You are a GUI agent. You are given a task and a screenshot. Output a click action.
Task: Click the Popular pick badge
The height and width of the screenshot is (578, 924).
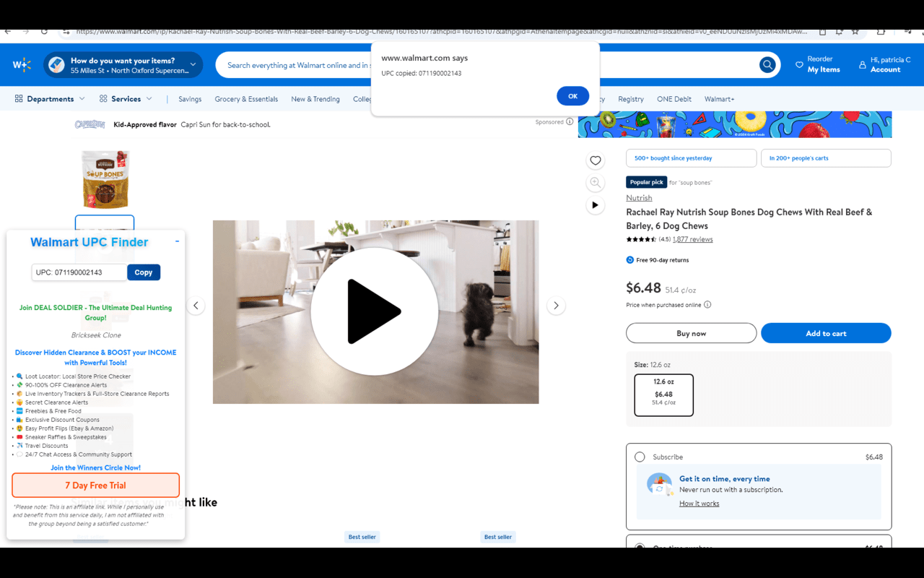click(646, 182)
